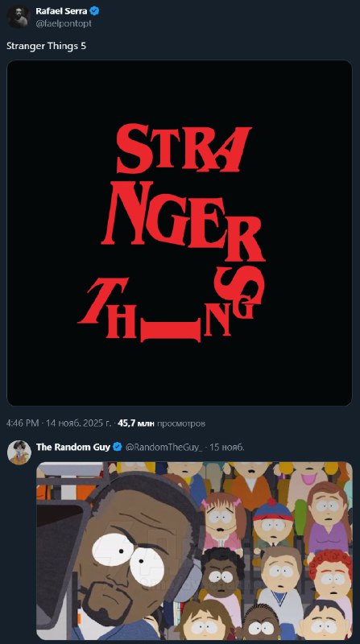The width and height of the screenshot is (360, 644).
Task: Click the stretched 'I' in the 'THINGS' lettering
Action: point(170,331)
